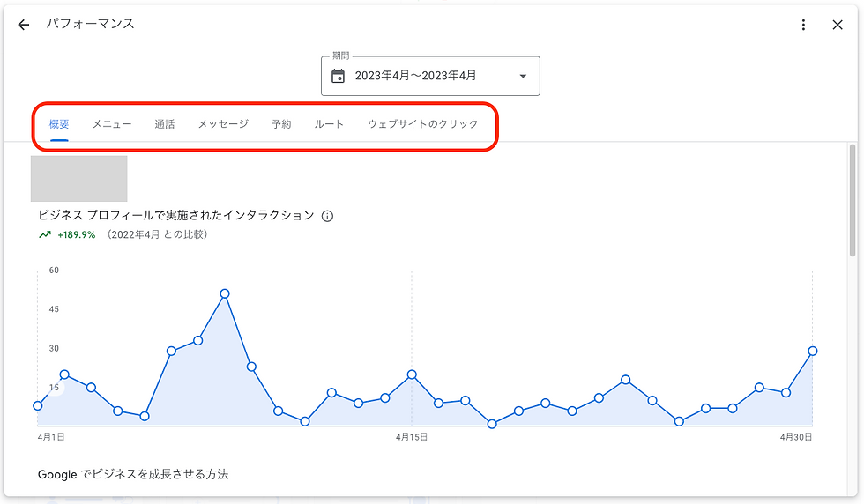Click the last data point at 4月30日
The height and width of the screenshot is (504, 864).
point(813,351)
